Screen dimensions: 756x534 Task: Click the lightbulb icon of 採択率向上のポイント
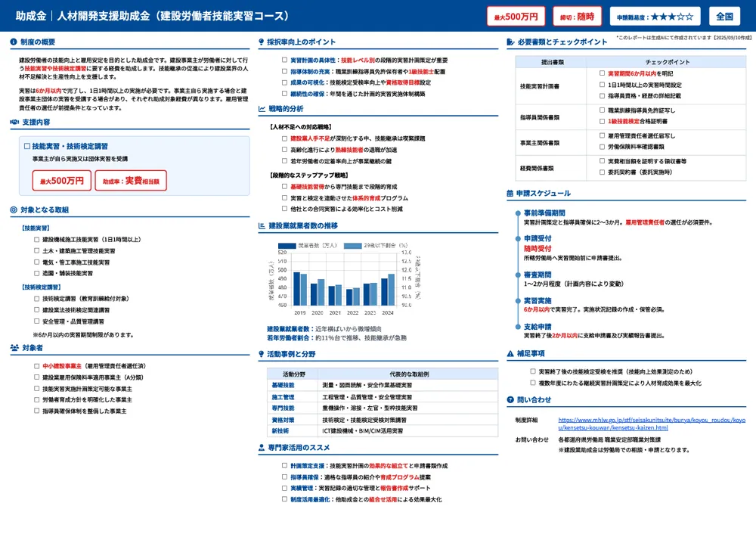click(x=262, y=41)
